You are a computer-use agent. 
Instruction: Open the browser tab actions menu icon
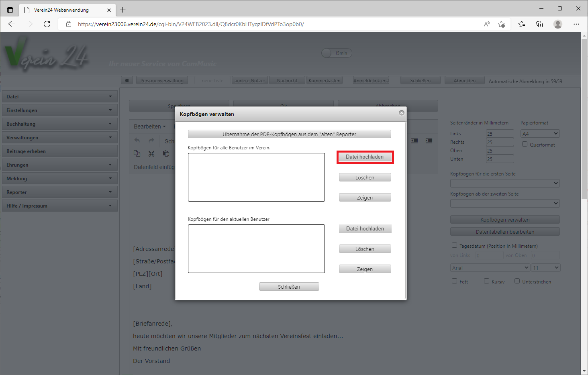coord(10,10)
